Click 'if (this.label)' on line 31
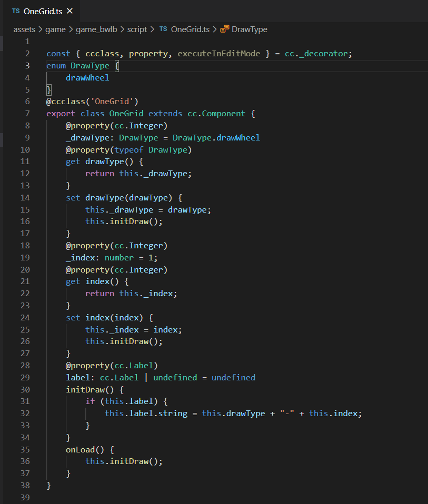The width and height of the screenshot is (428, 504). pyautogui.click(x=122, y=401)
